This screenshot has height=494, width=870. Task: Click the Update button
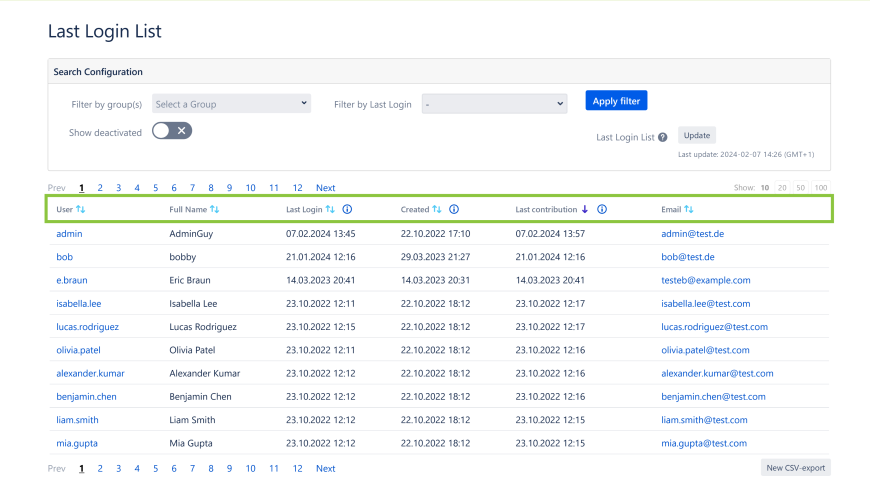point(697,136)
